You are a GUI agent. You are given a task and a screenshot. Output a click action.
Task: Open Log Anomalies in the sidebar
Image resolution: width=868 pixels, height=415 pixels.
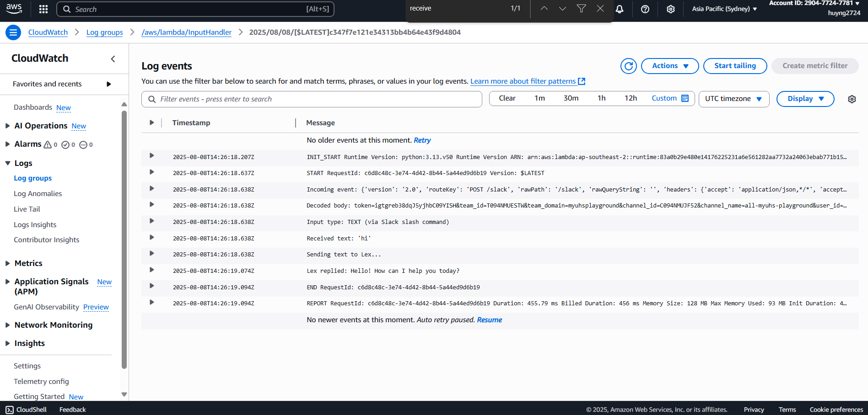tap(38, 194)
